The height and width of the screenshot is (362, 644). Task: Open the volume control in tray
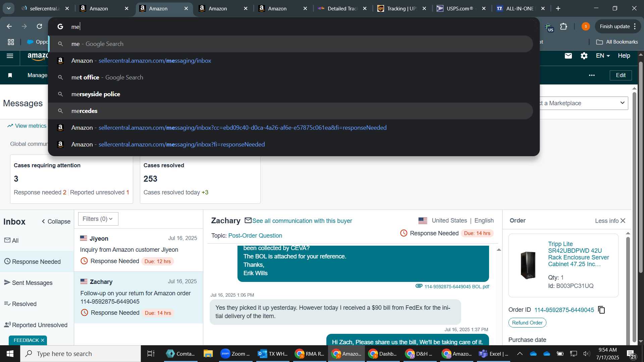click(586, 354)
